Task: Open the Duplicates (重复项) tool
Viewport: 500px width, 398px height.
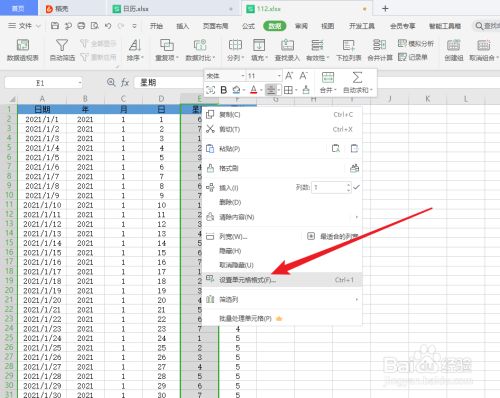Action: [167, 49]
